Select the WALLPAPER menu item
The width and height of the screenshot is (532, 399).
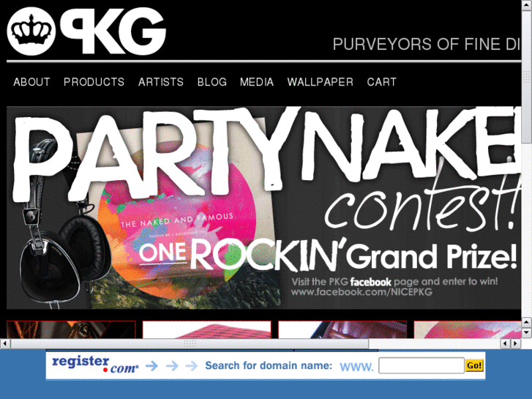pos(321,82)
